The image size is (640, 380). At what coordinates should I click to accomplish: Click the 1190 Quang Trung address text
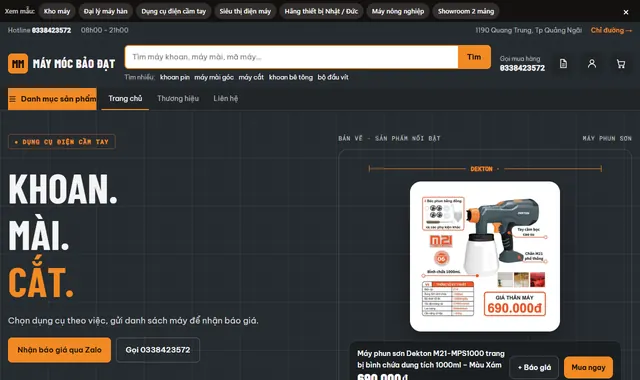tap(528, 30)
